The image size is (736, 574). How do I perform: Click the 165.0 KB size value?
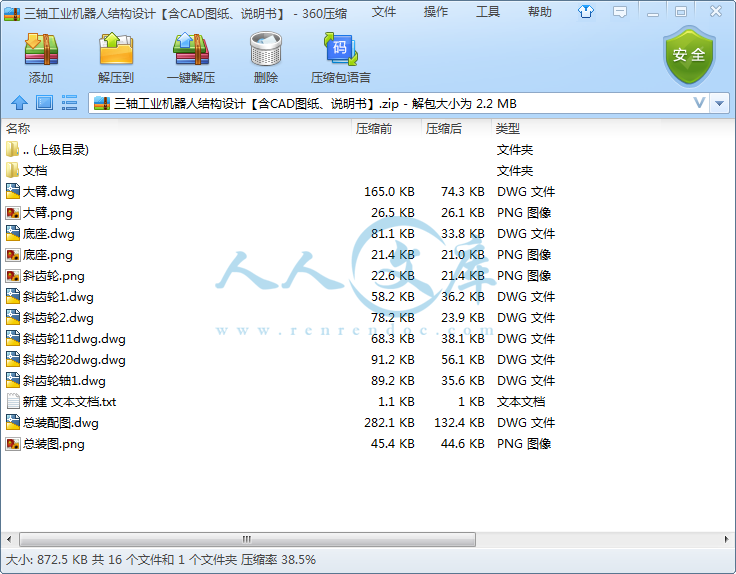[389, 191]
